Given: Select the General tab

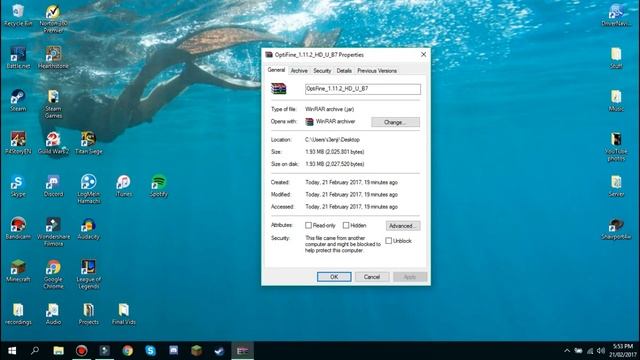Looking at the screenshot, I should (x=276, y=70).
